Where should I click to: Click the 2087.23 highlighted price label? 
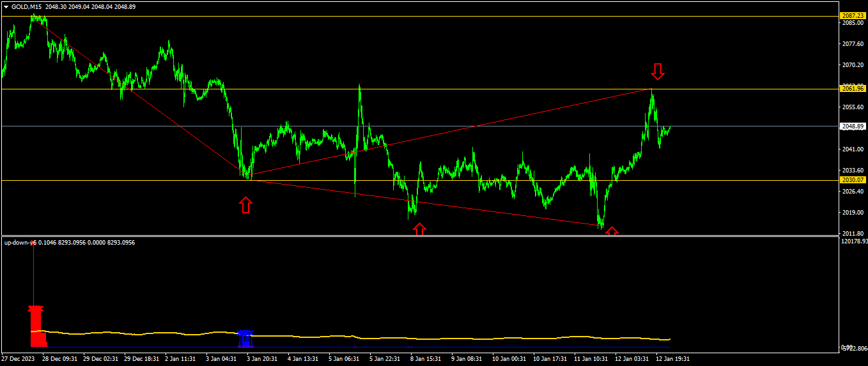[x=853, y=15]
